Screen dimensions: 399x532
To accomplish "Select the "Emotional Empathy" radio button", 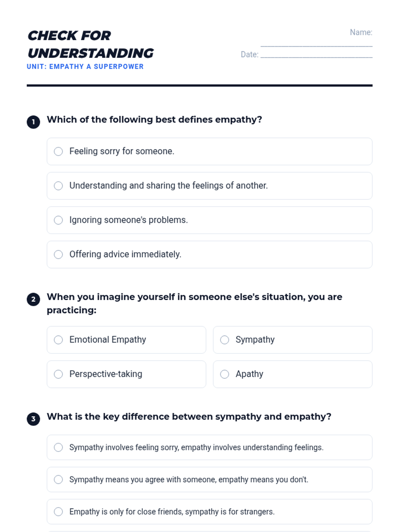I will pos(59,340).
